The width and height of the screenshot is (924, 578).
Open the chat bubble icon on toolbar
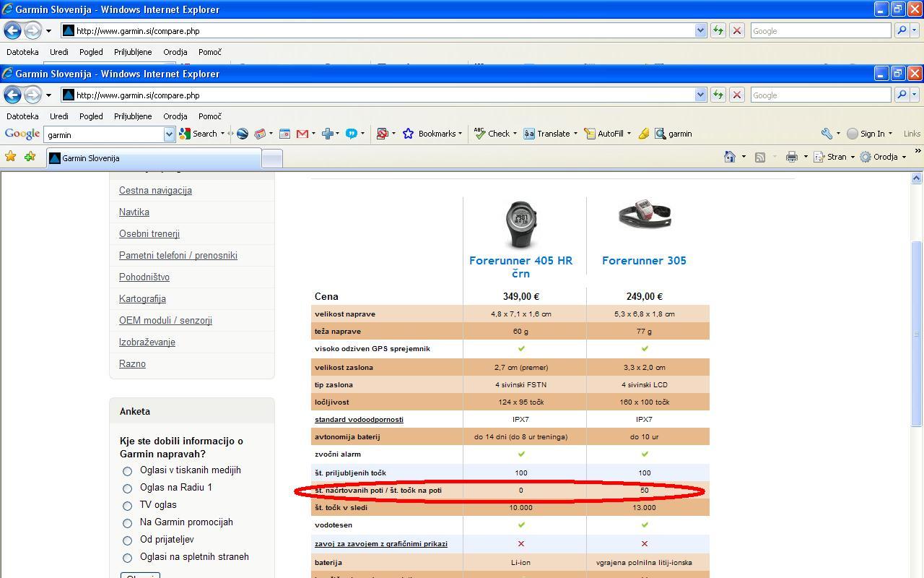coord(352,134)
